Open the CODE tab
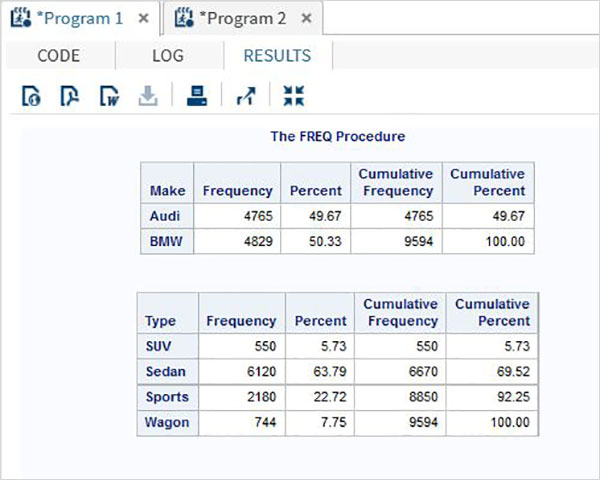 [58, 56]
